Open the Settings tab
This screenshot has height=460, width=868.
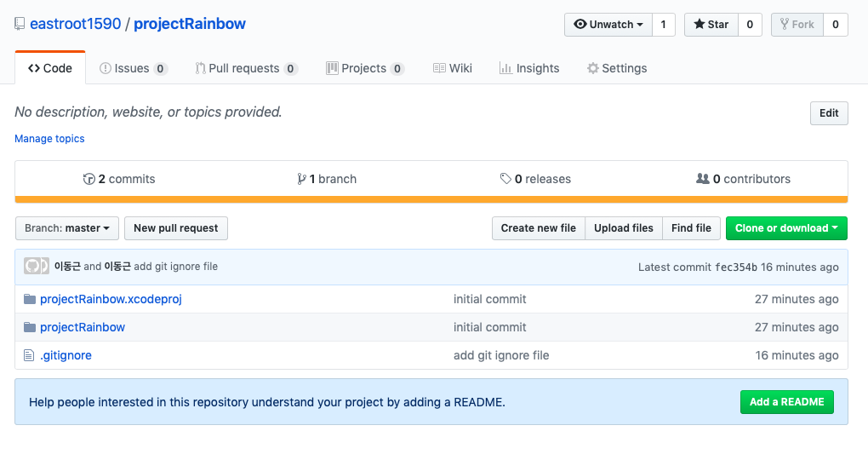(x=617, y=68)
